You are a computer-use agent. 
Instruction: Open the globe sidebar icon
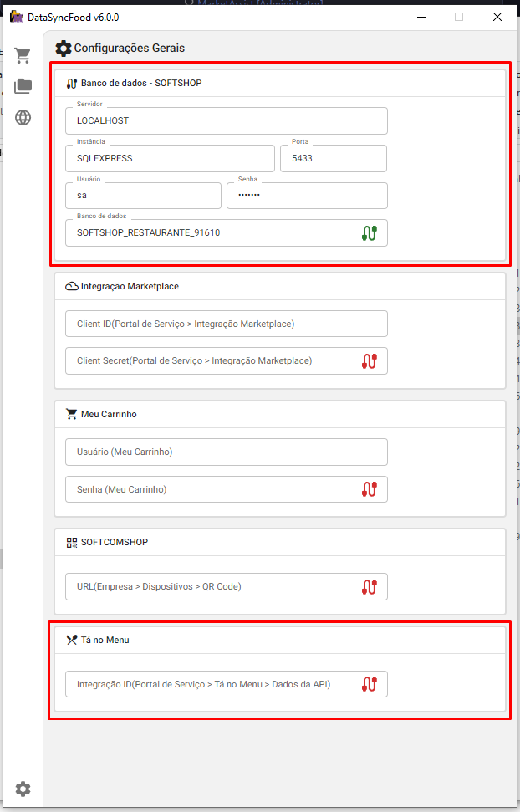23,117
